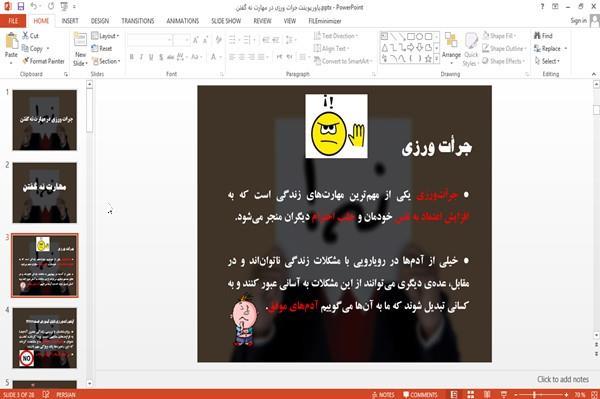Viewport: 600px width, 399px height.
Task: Open the VIEW tab
Action: click(290, 21)
